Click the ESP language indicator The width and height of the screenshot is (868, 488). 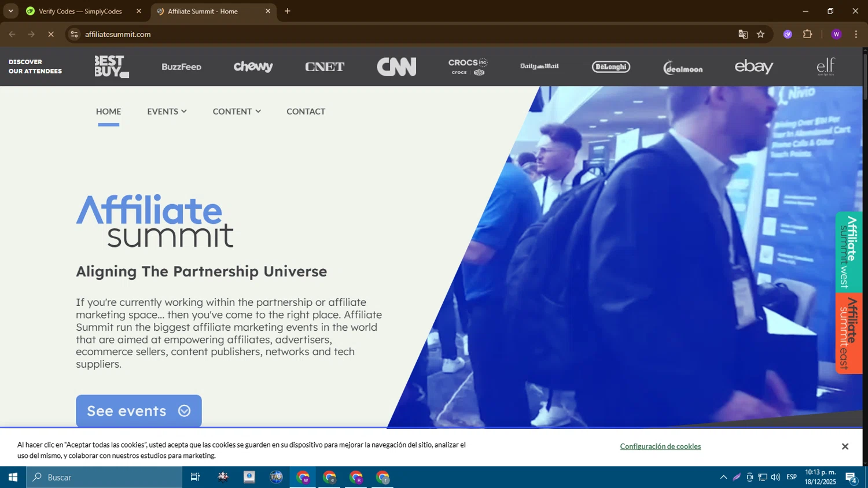(792, 477)
